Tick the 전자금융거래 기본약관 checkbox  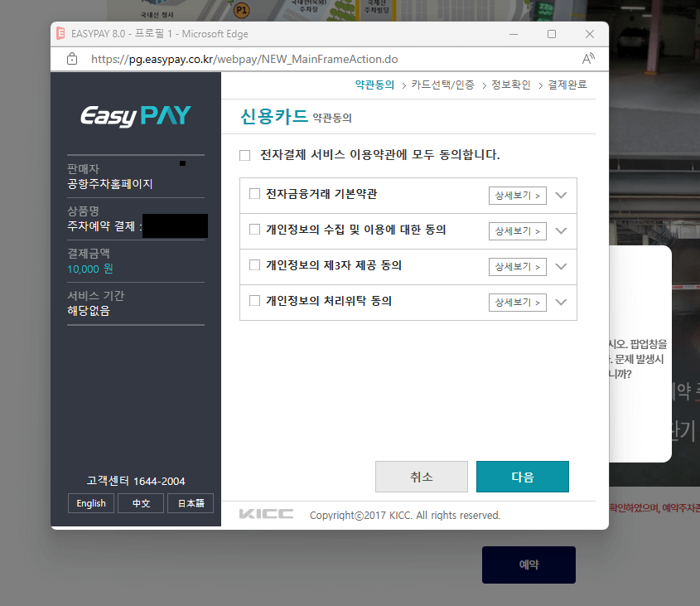tap(254, 193)
